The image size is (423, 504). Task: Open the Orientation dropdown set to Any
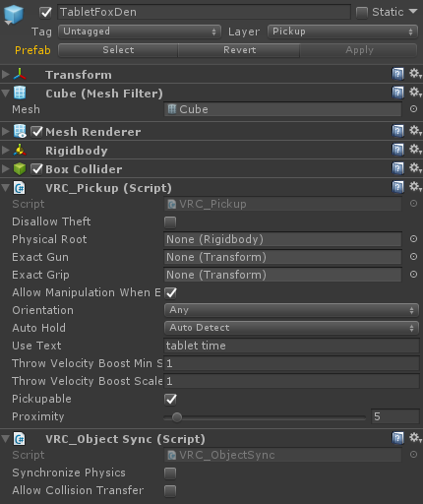click(291, 310)
